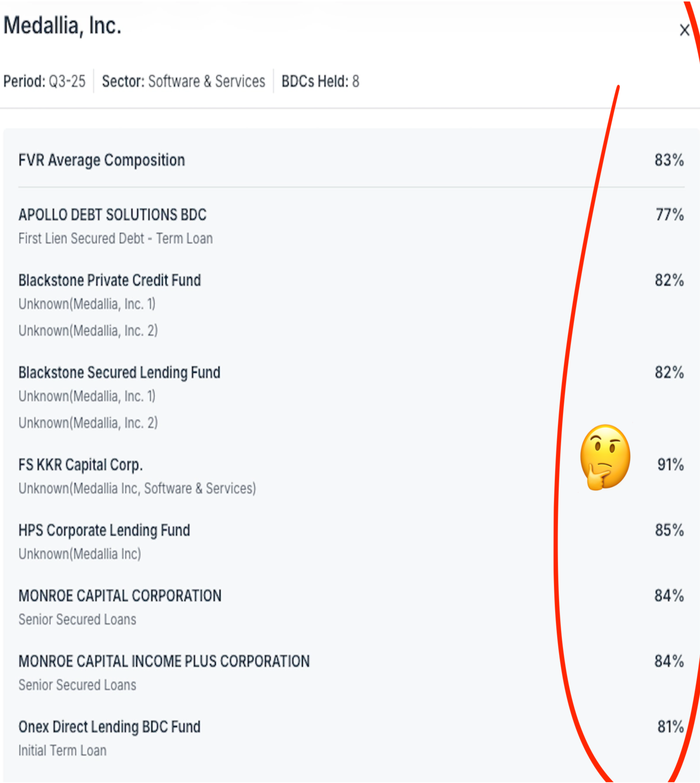
Task: Click the BDCs Held count
Action: 320,82
